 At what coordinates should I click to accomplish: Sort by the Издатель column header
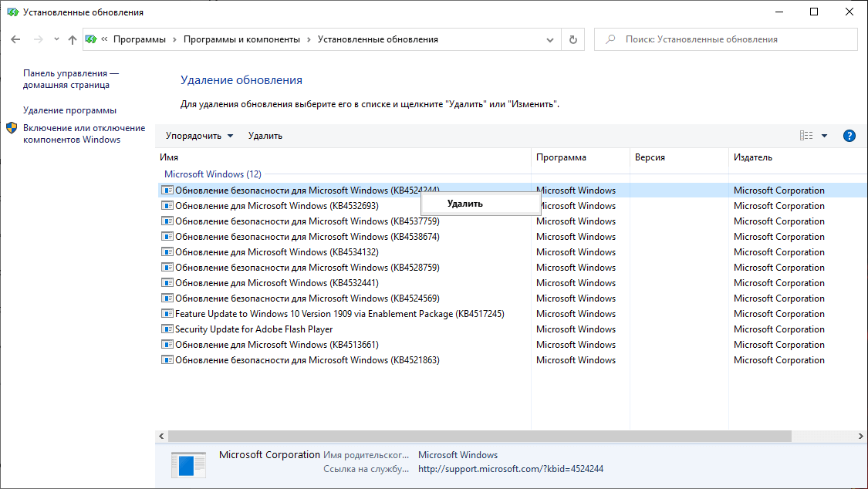point(753,157)
